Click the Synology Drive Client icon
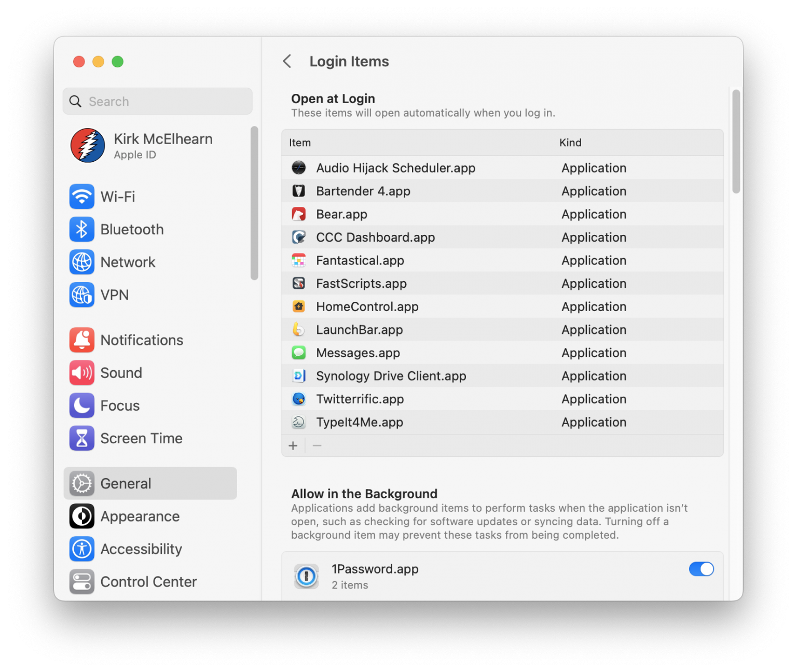797x672 pixels. pos(299,375)
